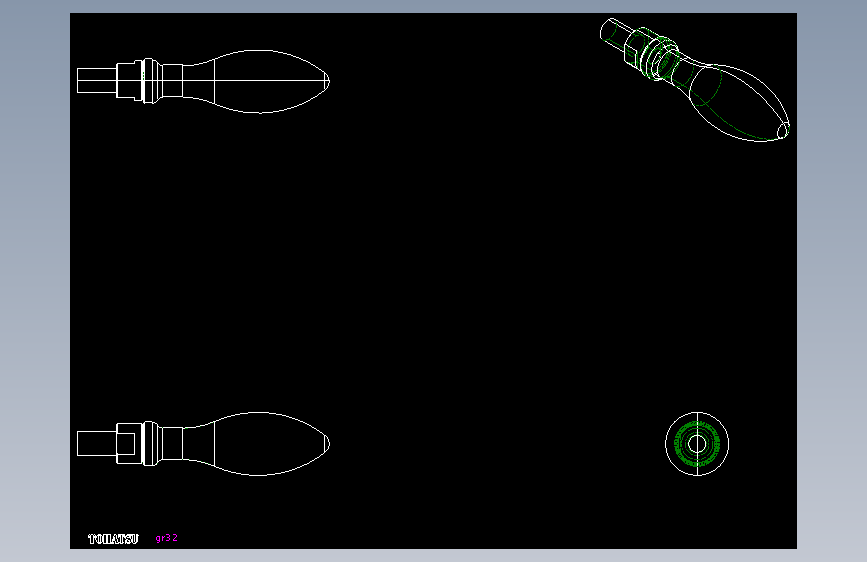
Task: Select the isometric green-and-white handle view
Action: pos(694,80)
